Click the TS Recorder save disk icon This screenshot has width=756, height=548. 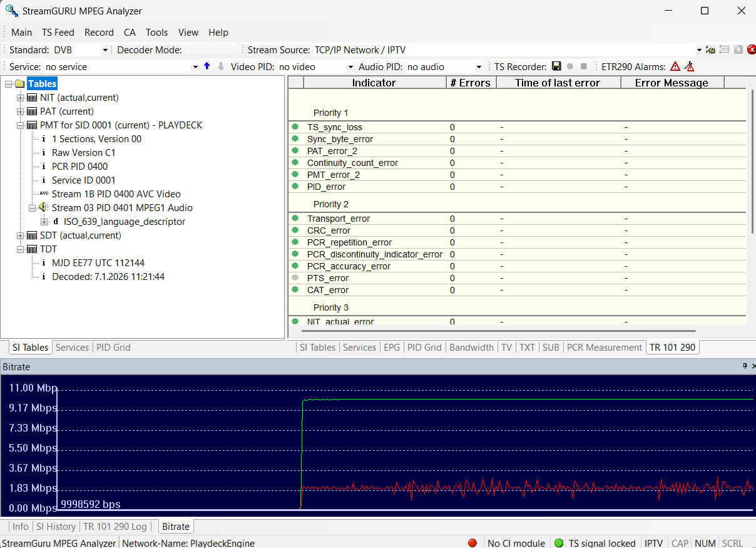coord(556,66)
